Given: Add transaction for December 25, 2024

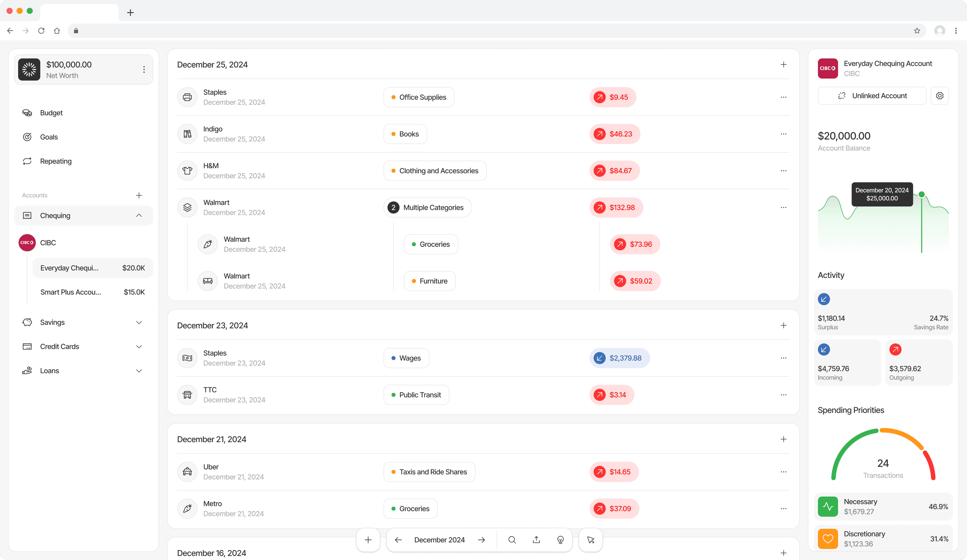Looking at the screenshot, I should pos(783,64).
